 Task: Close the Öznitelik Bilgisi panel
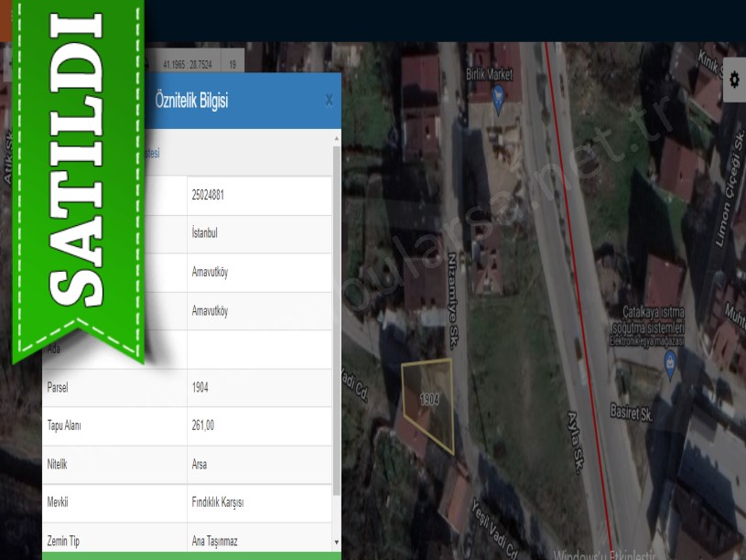click(x=329, y=101)
